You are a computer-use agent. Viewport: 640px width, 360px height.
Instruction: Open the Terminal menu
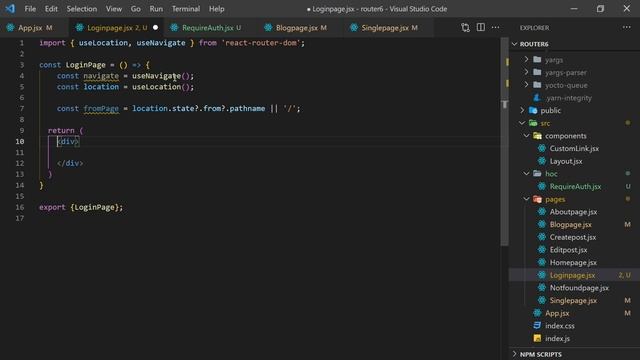point(186,9)
